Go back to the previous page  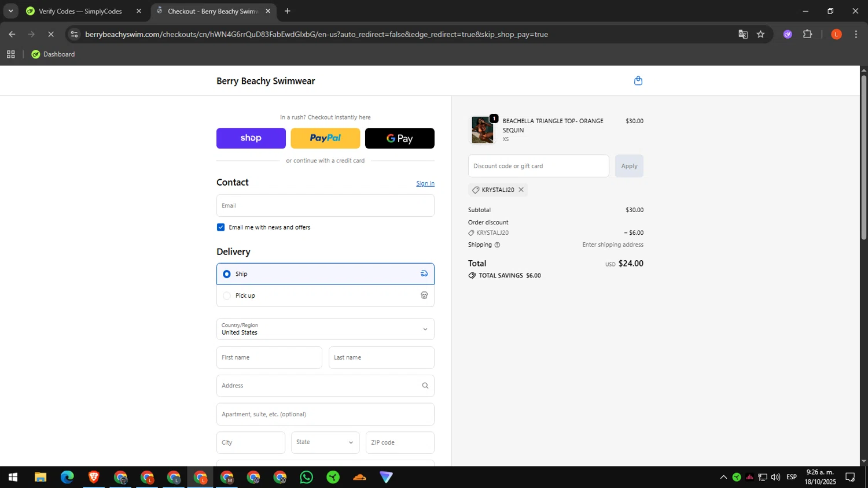pyautogui.click(x=12, y=35)
